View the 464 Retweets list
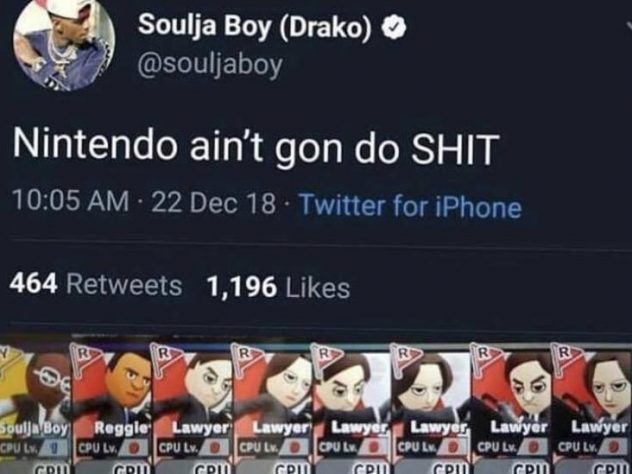Screen dimensions: 632x474 (96, 285)
